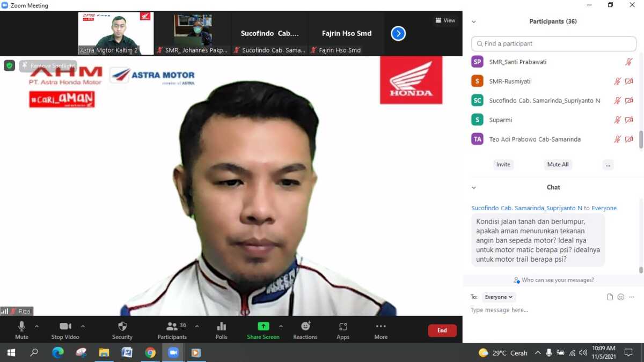Open emoji picker in chat box
The image size is (644, 362).
pos(621,297)
